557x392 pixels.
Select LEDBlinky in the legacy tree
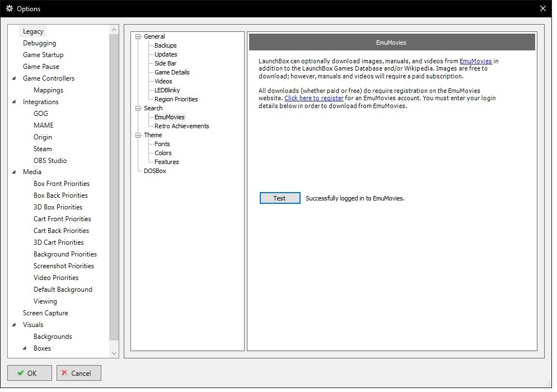(x=167, y=90)
